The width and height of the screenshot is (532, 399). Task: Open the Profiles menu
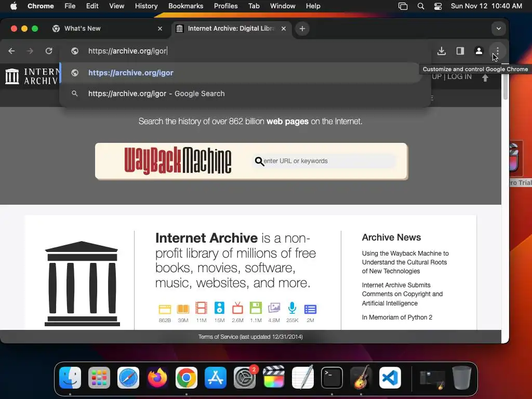225,6
